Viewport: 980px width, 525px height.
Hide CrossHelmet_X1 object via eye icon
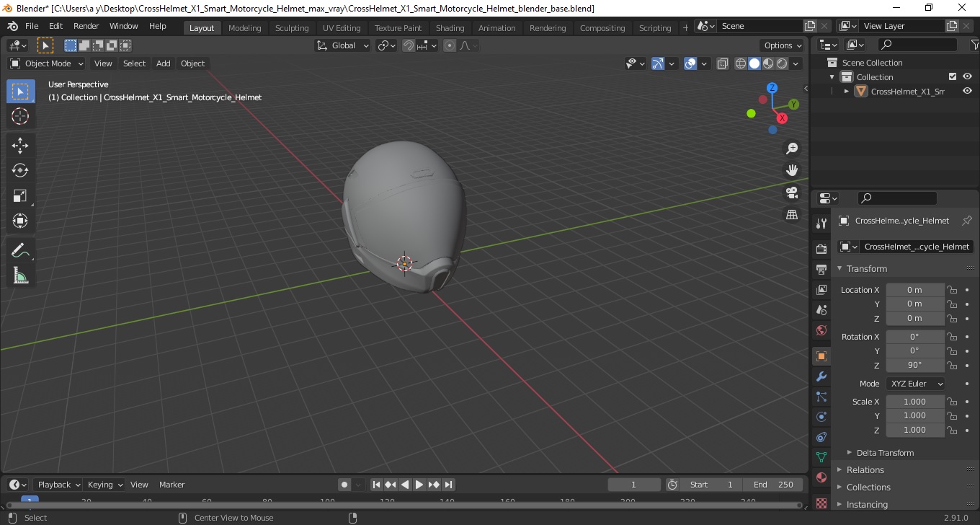coord(968,92)
